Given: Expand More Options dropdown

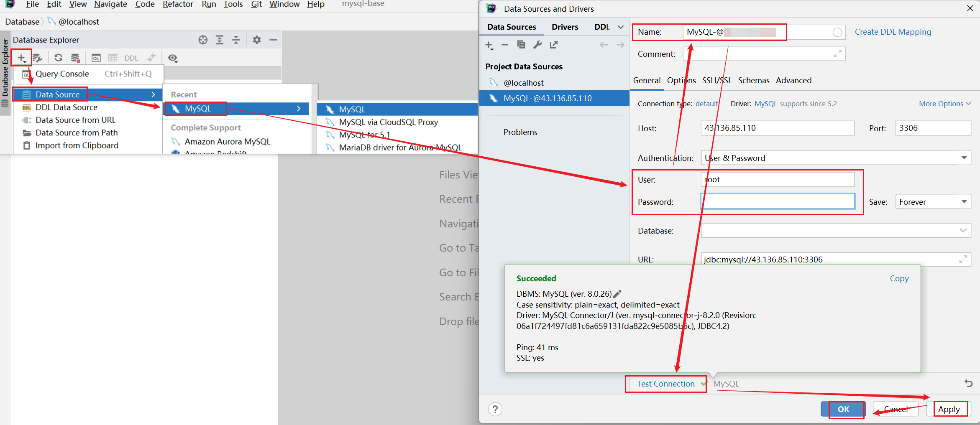Looking at the screenshot, I should pyautogui.click(x=944, y=104).
